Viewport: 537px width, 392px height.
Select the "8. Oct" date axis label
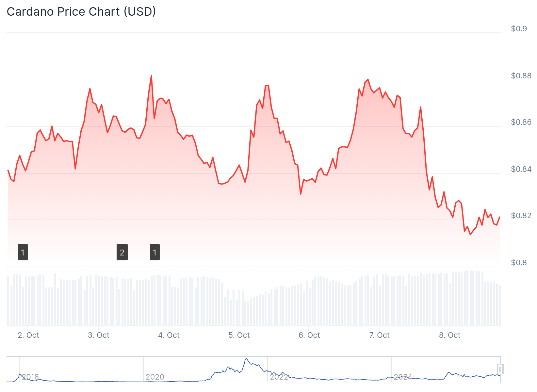[x=450, y=335]
